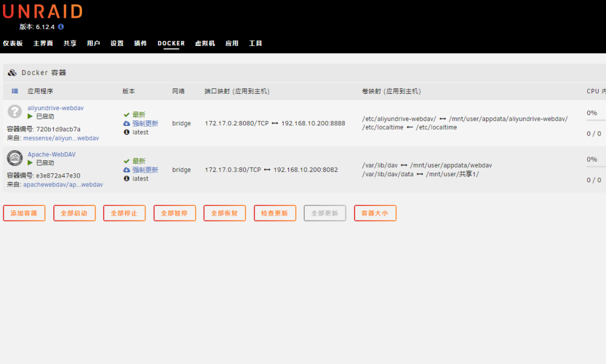Open Apache-WebDAV container name link

click(x=52, y=154)
